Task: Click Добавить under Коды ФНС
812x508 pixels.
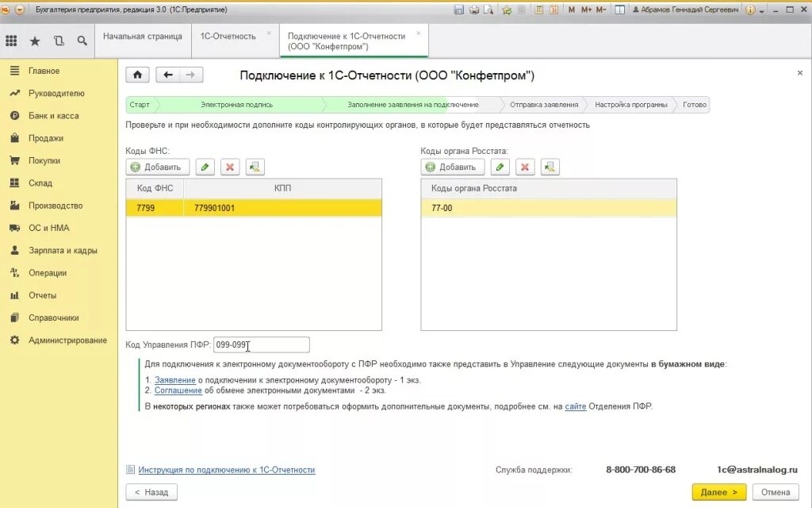Action: (158, 167)
